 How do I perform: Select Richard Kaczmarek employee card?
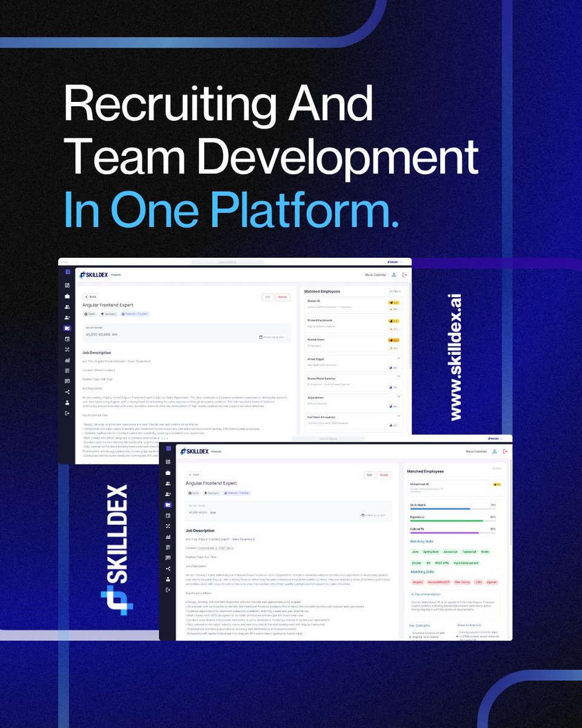point(353,324)
